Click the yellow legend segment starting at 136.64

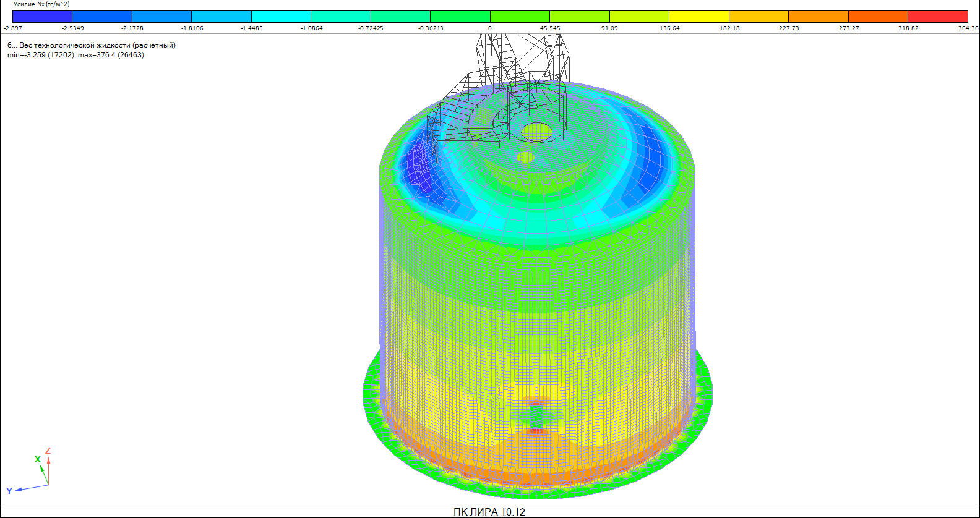(x=698, y=16)
